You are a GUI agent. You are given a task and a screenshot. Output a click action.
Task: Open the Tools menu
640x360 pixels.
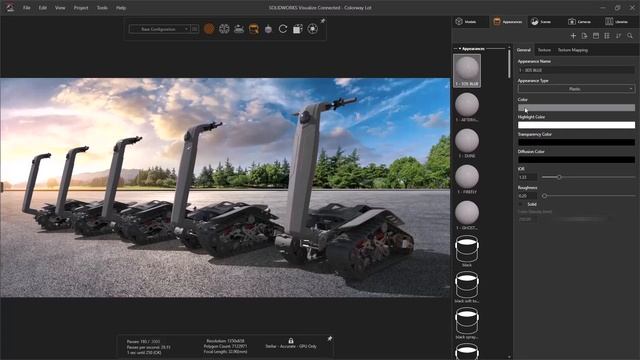102,8
